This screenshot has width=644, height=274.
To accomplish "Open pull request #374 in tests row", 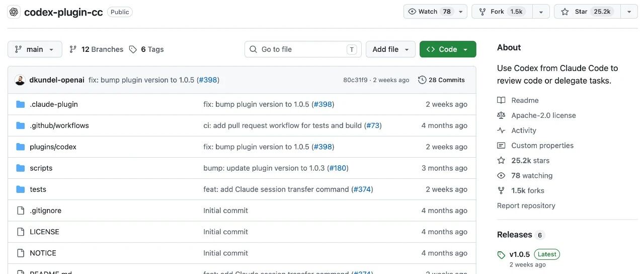I will pos(362,189).
